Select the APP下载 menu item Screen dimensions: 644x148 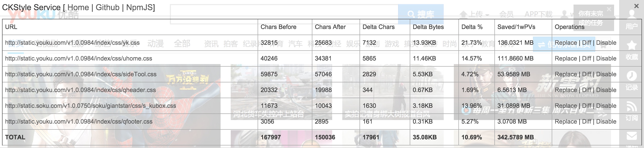pyautogui.click(x=538, y=14)
